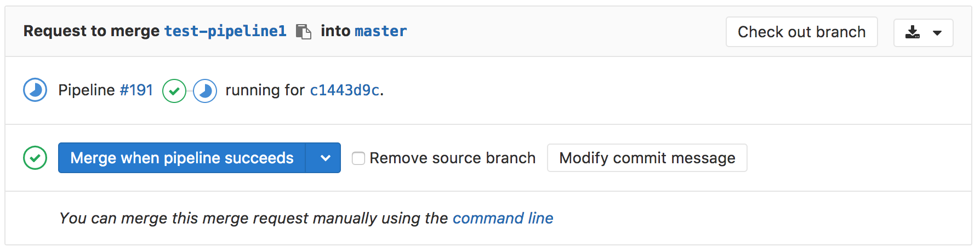Open commit c1443d9c link
The image size is (980, 252).
point(345,90)
